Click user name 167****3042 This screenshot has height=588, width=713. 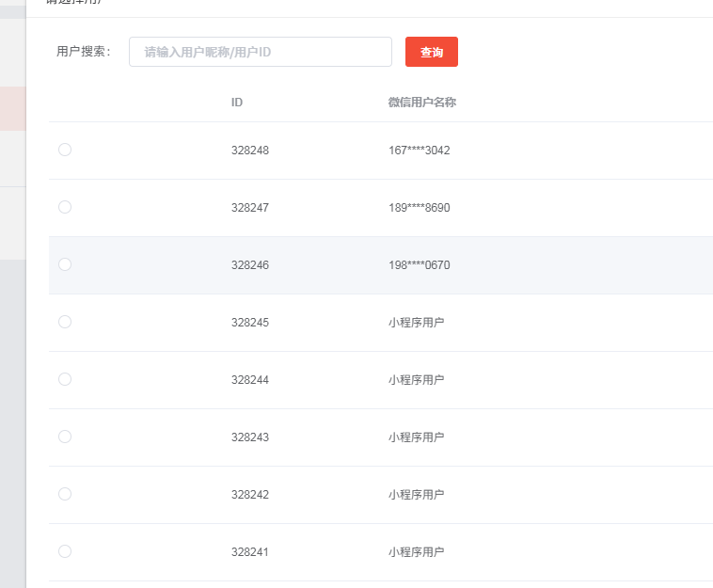coord(419,151)
